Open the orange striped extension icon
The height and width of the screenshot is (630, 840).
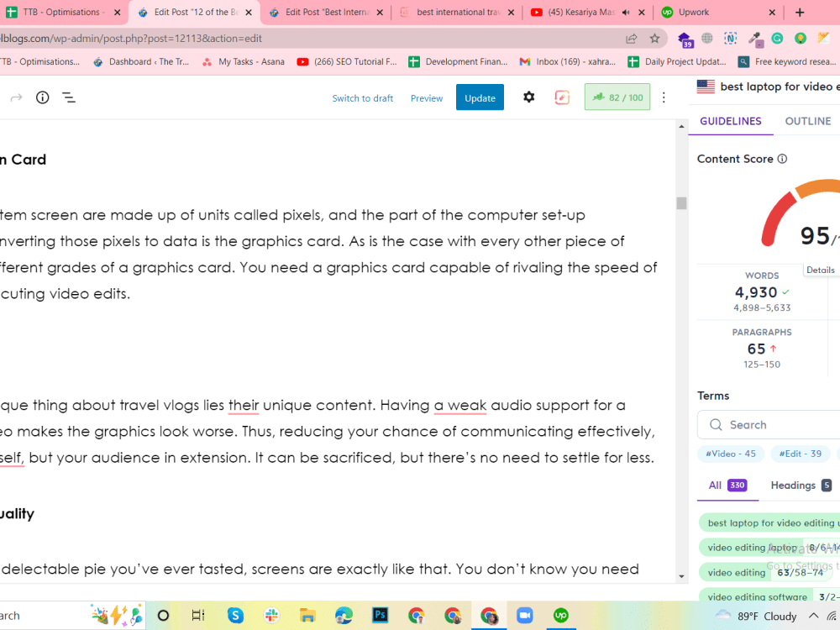tap(823, 38)
